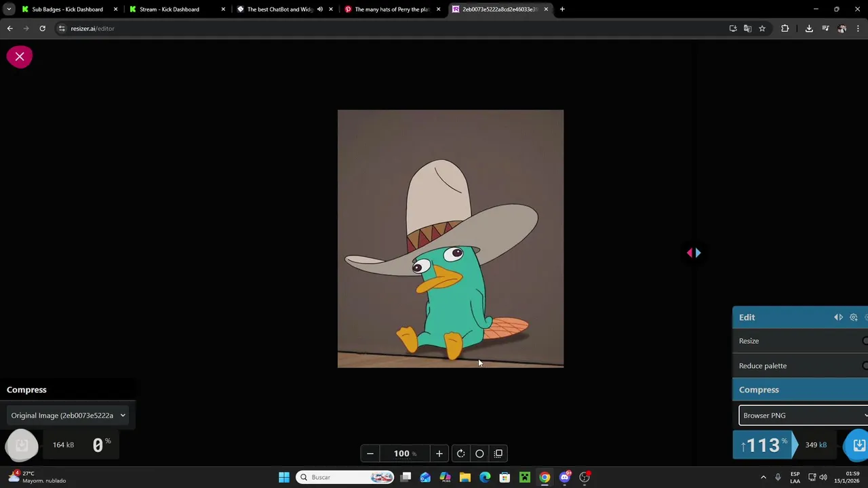This screenshot has width=868, height=488.
Task: Toggle the Reduce palette switch
Action: 865,366
